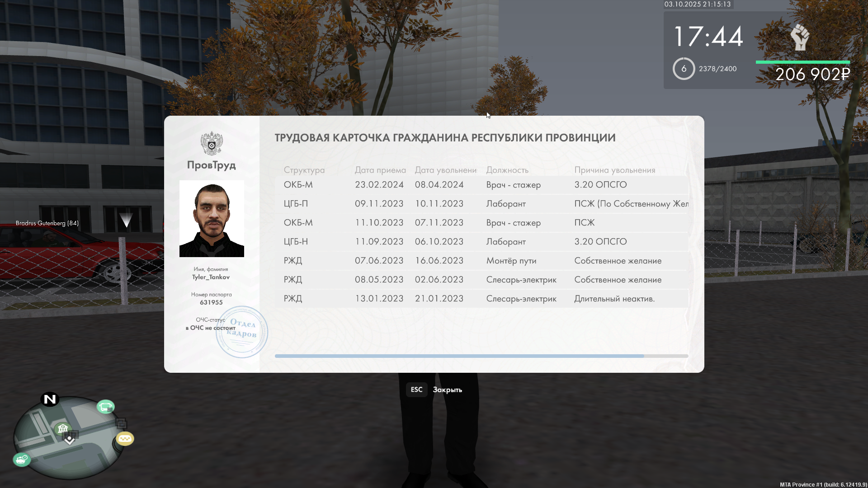Image resolution: width=868 pixels, height=488 pixels.
Task: Click the Tyler_Tankov profile photo
Action: click(x=212, y=219)
